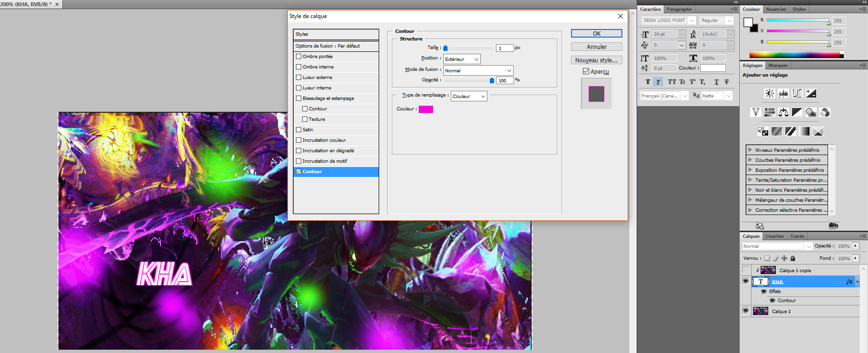Add a Posterize adjustment
868x353 pixels.
[x=777, y=131]
